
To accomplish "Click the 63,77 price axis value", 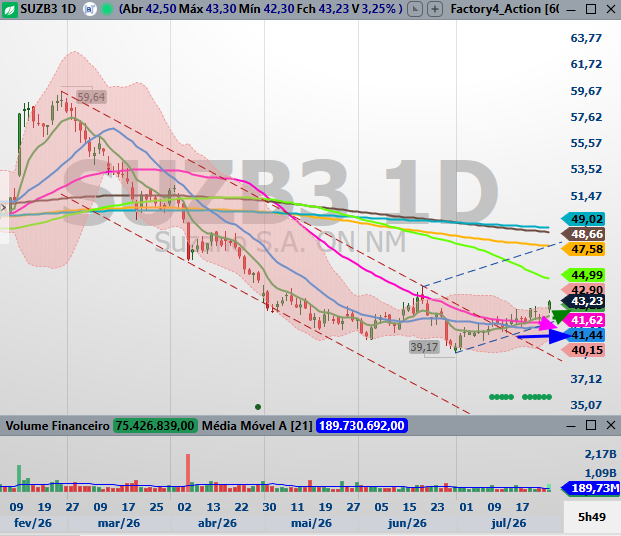I will (586, 38).
